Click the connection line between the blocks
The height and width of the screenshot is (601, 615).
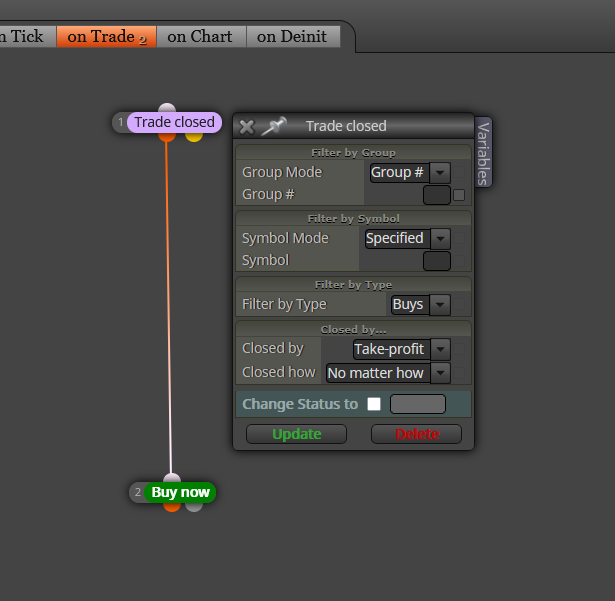click(x=169, y=306)
